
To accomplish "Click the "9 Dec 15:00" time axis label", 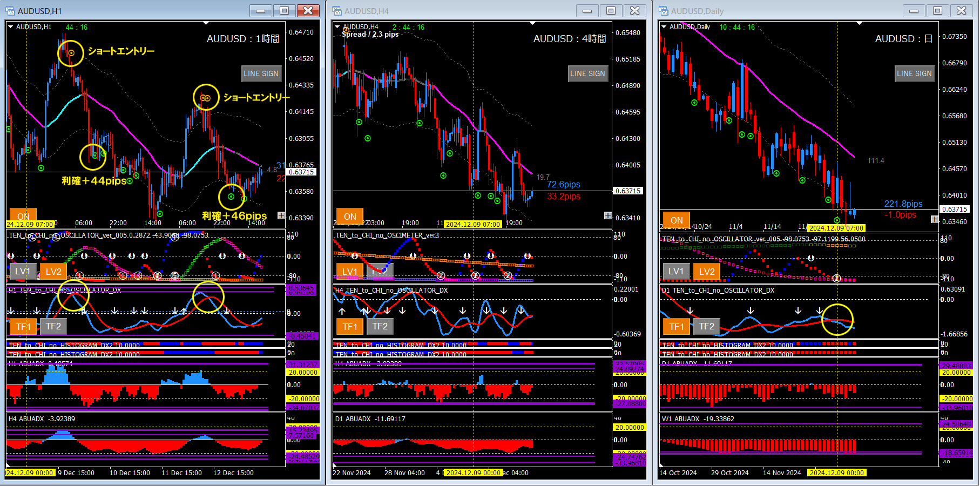I will click(x=76, y=473).
